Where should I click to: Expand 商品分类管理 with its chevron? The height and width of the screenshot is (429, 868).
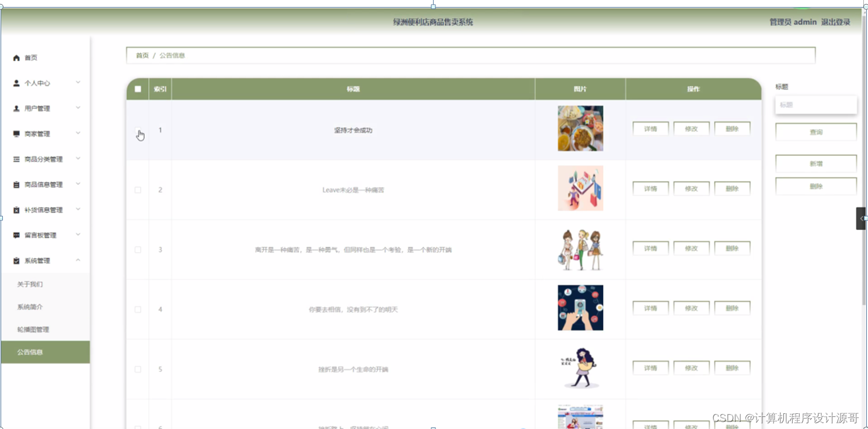tap(78, 159)
